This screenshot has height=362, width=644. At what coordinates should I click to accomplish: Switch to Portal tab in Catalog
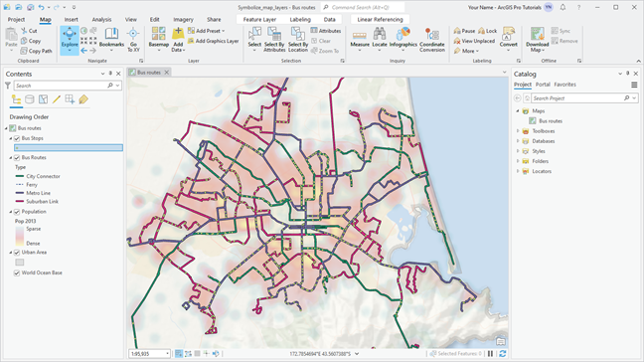coord(543,85)
